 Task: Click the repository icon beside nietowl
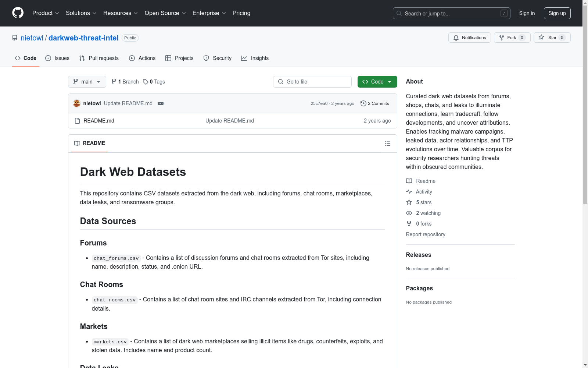click(x=15, y=38)
